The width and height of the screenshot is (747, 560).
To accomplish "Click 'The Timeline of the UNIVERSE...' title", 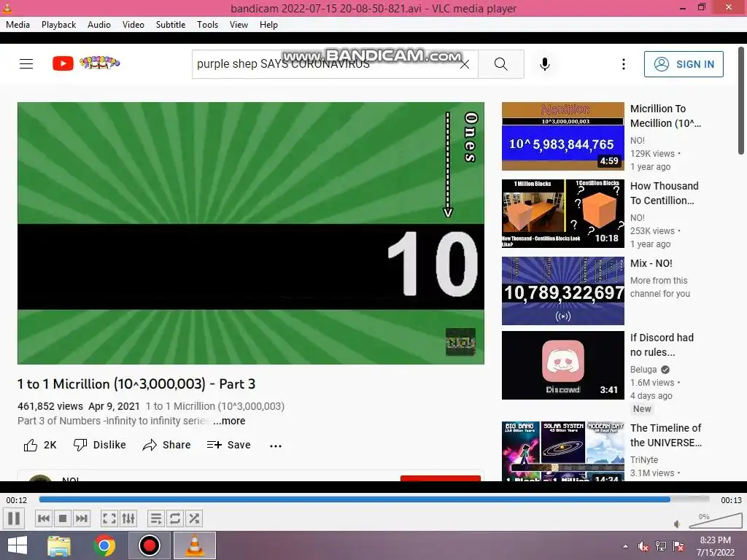I will (x=665, y=435).
